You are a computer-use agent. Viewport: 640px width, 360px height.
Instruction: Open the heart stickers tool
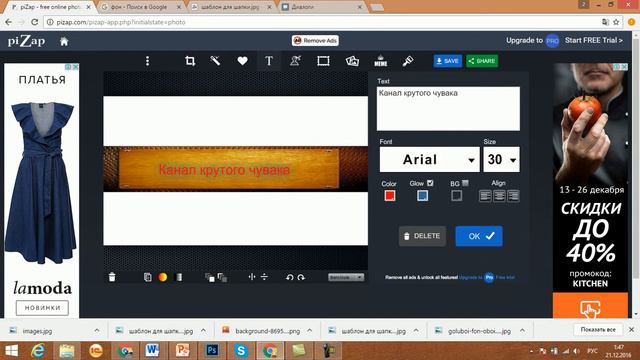point(242,61)
